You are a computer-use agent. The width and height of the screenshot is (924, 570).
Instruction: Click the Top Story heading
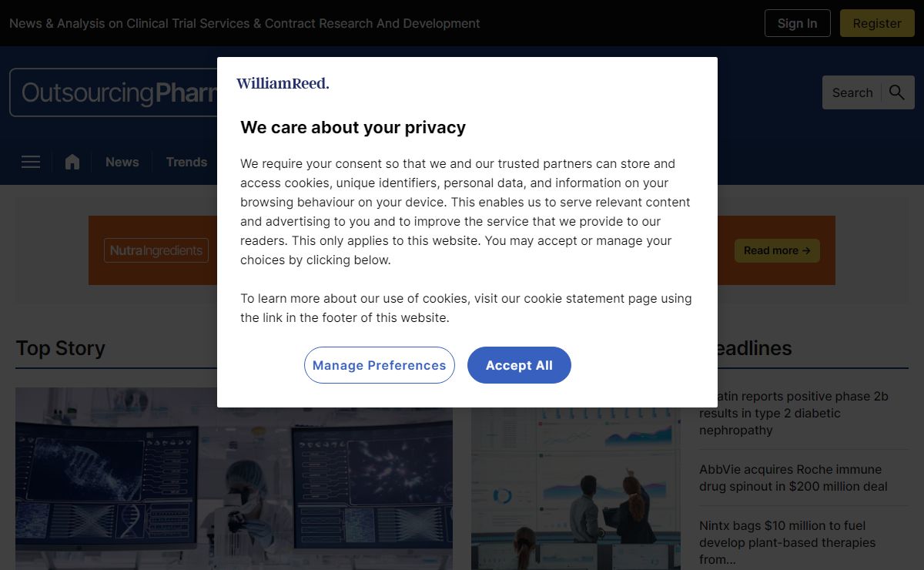pyautogui.click(x=60, y=348)
